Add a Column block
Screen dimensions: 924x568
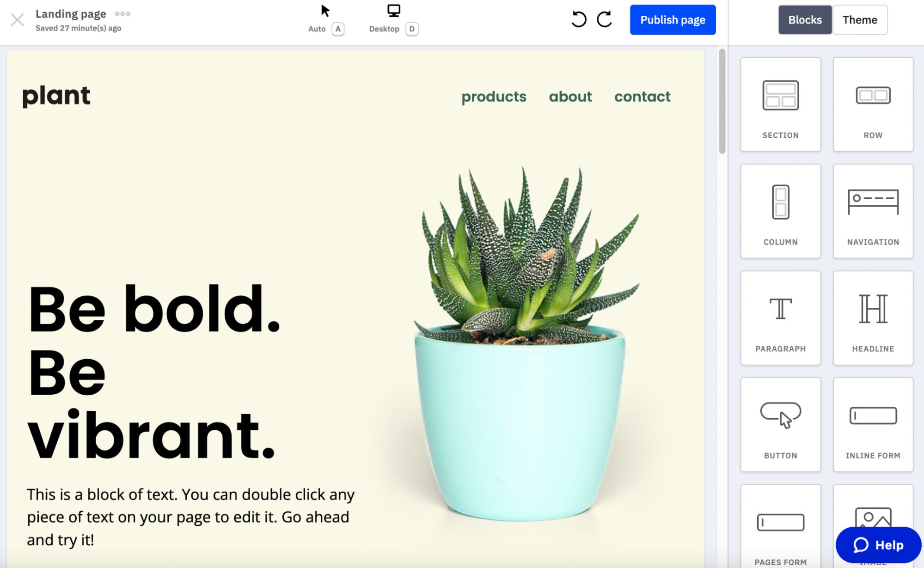(x=780, y=211)
